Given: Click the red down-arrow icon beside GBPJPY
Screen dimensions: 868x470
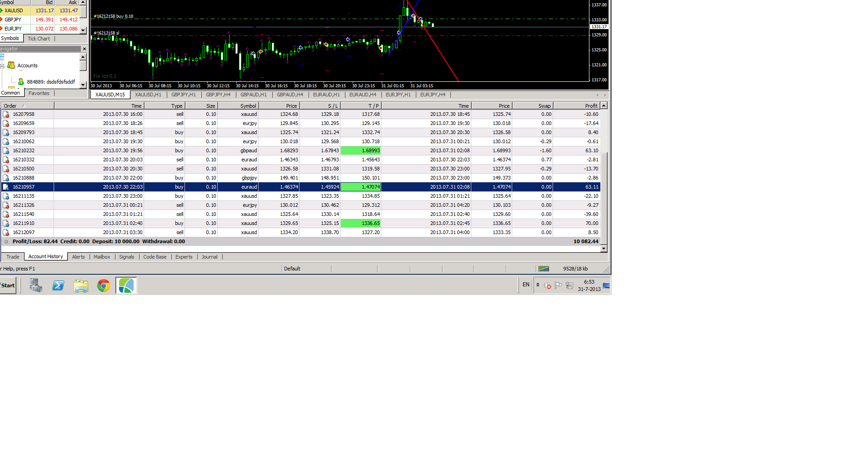Looking at the screenshot, I should 1,20.
